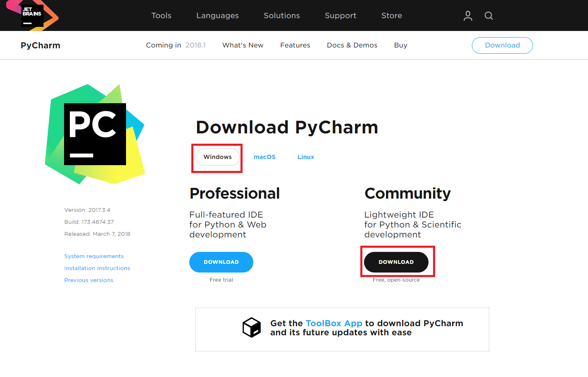The width and height of the screenshot is (588, 377).
Task: Expand the Solutions menu
Action: (282, 16)
